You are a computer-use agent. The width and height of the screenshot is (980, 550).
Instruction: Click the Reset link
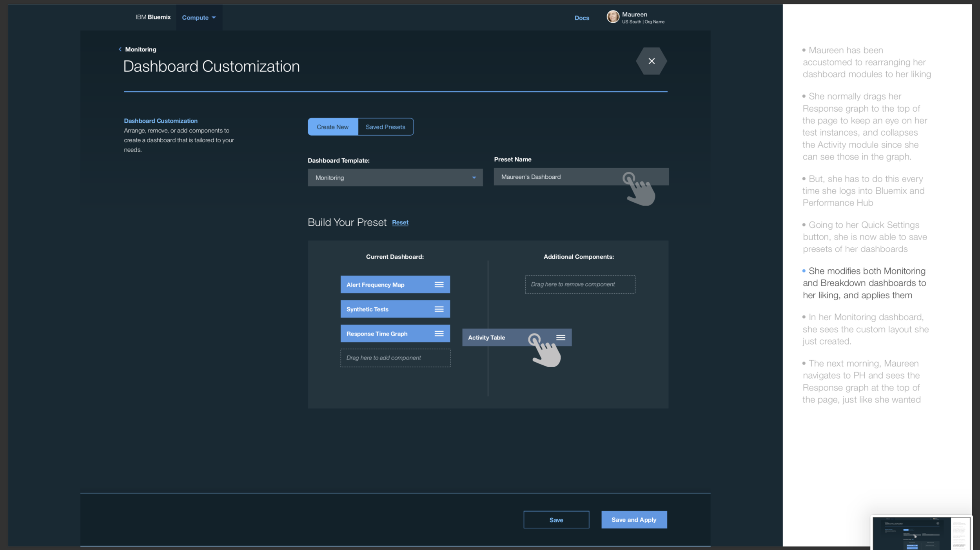click(400, 222)
